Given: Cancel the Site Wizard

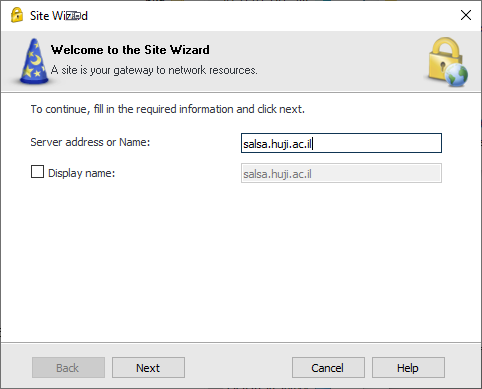Looking at the screenshot, I should click(328, 368).
